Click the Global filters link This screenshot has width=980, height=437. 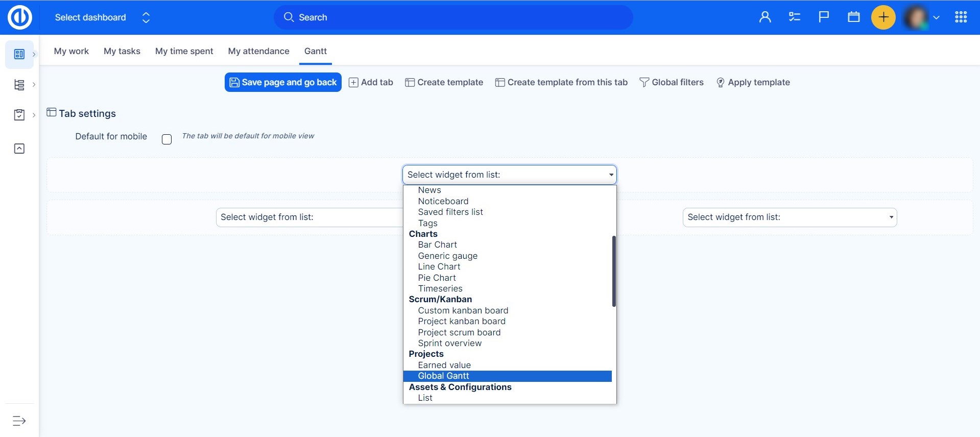tap(672, 82)
